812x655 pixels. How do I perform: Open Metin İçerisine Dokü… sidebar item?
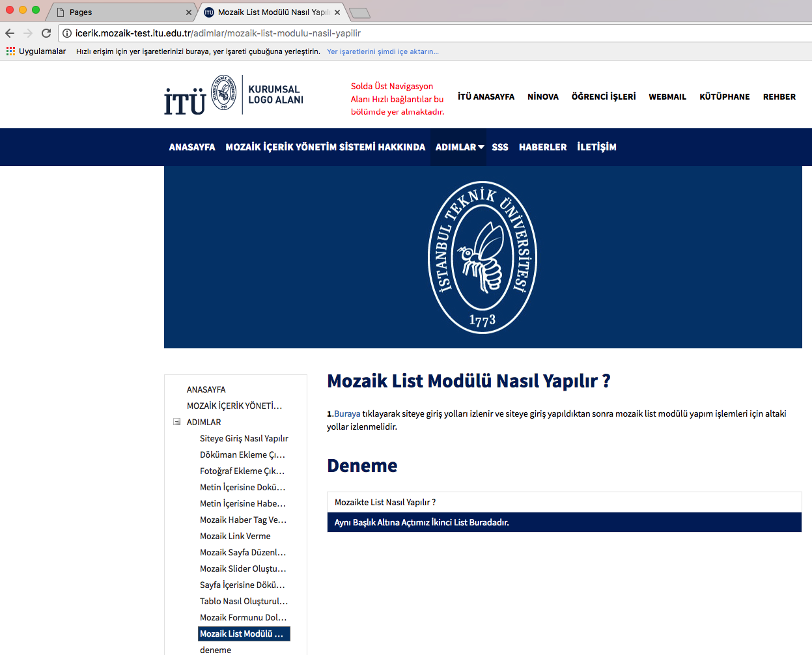click(x=243, y=487)
